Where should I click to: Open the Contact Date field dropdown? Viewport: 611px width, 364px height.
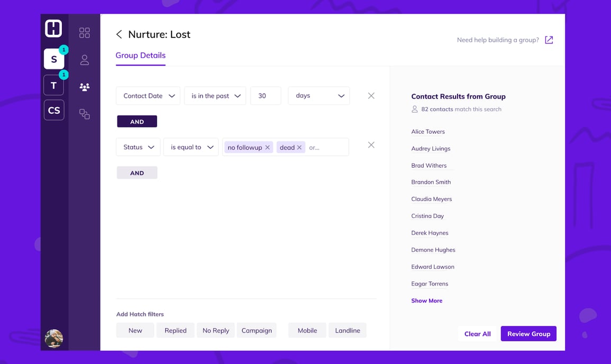coord(148,96)
